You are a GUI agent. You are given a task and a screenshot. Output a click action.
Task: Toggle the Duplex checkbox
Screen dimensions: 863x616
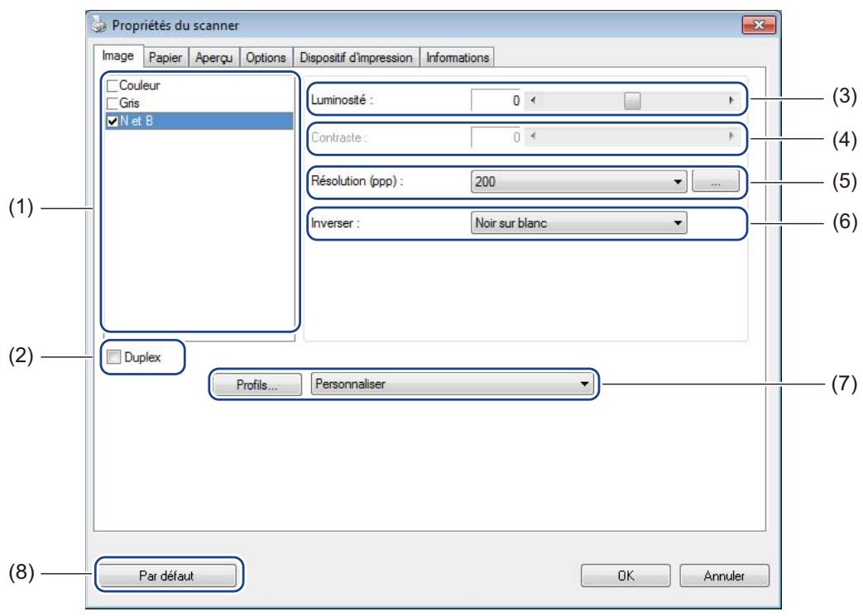(114, 357)
